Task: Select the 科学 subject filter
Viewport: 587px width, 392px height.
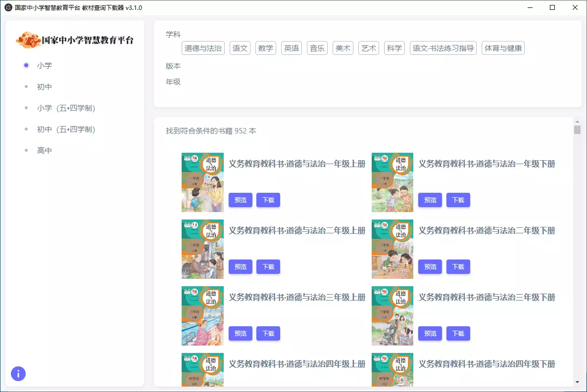Action: [x=394, y=48]
